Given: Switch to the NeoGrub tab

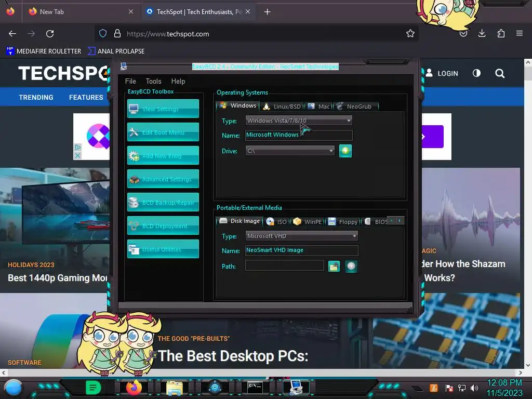Looking at the screenshot, I should 354,106.
